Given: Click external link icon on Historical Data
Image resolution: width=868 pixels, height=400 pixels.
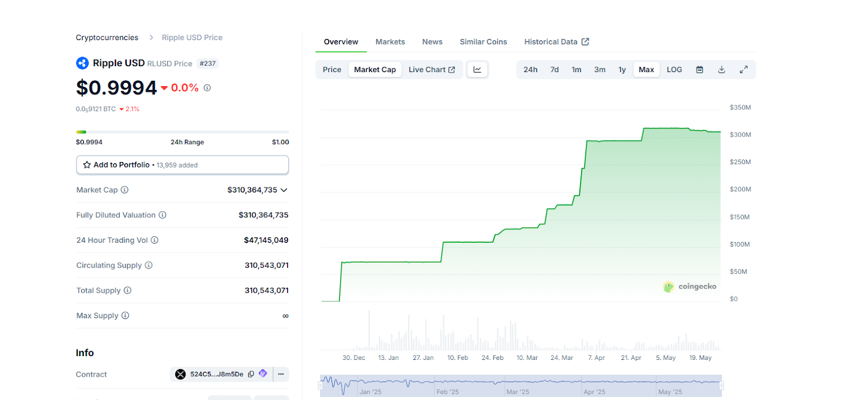Looking at the screenshot, I should click(585, 42).
